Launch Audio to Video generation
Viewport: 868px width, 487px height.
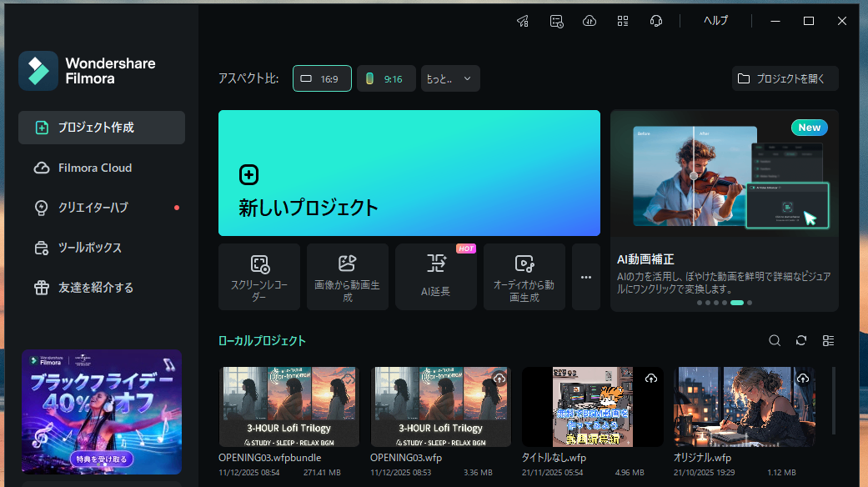[524, 276]
